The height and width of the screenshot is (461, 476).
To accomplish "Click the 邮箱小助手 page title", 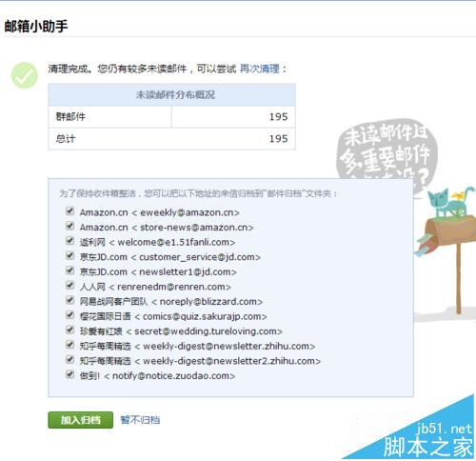I will (x=36, y=26).
